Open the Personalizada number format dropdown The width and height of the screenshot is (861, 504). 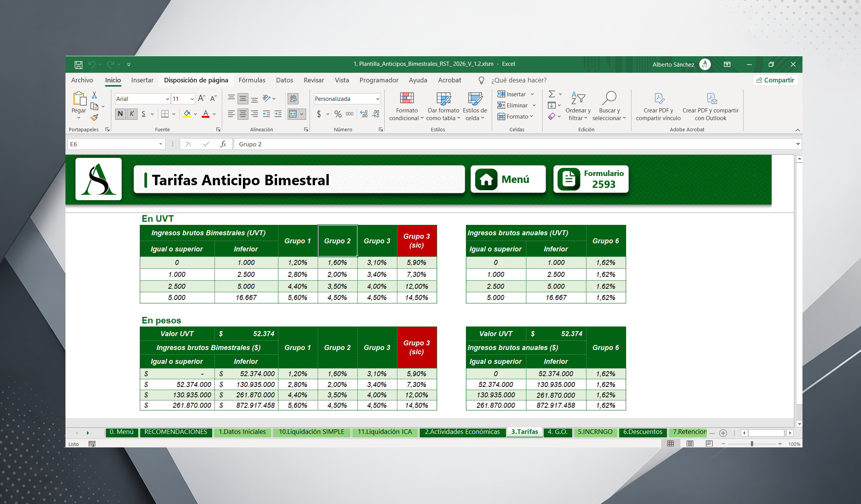pyautogui.click(x=377, y=99)
